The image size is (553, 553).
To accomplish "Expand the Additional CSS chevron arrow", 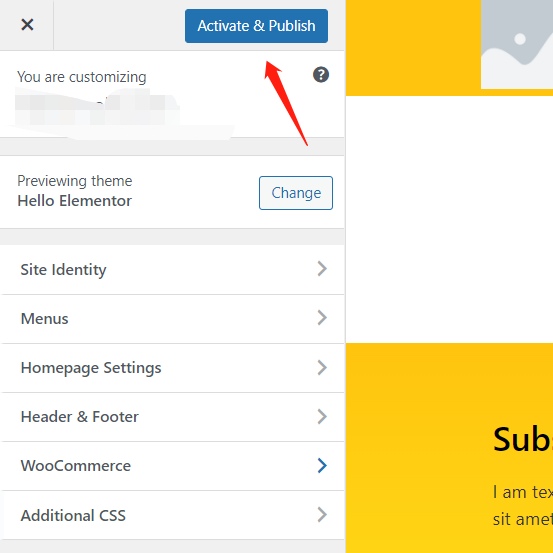I will click(322, 515).
